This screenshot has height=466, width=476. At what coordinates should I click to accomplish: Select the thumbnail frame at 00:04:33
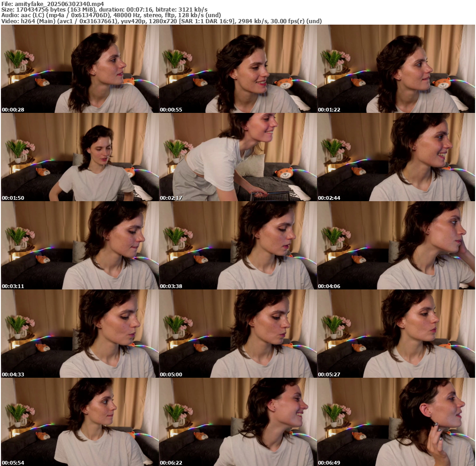click(80, 334)
